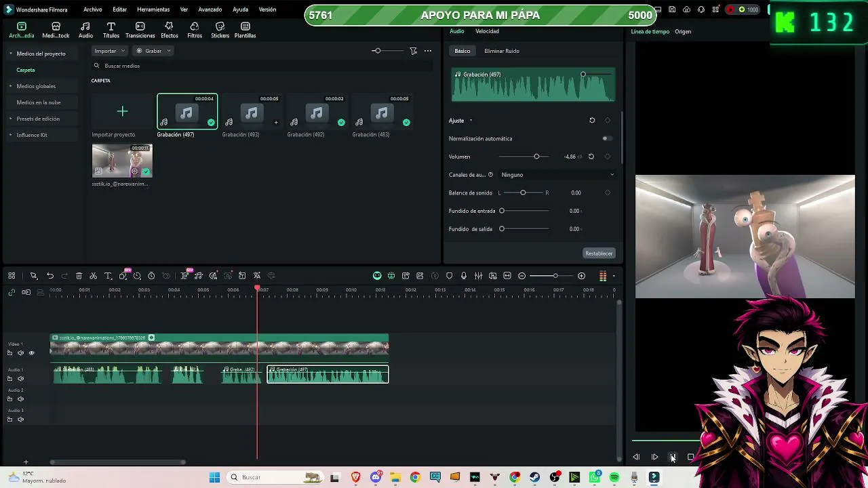This screenshot has height=488, width=868.
Task: Collapse Medios del proyecto tree node
Action: [x=10, y=54]
